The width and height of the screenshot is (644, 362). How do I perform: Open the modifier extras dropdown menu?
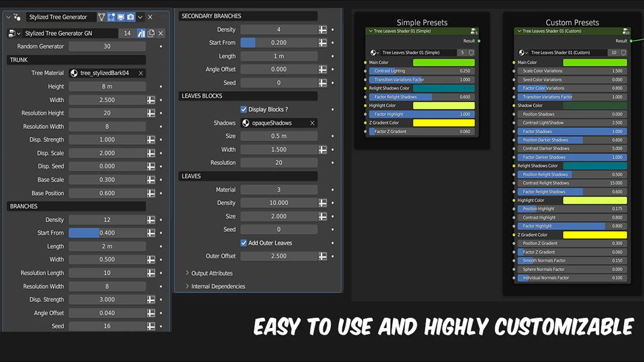pos(140,17)
